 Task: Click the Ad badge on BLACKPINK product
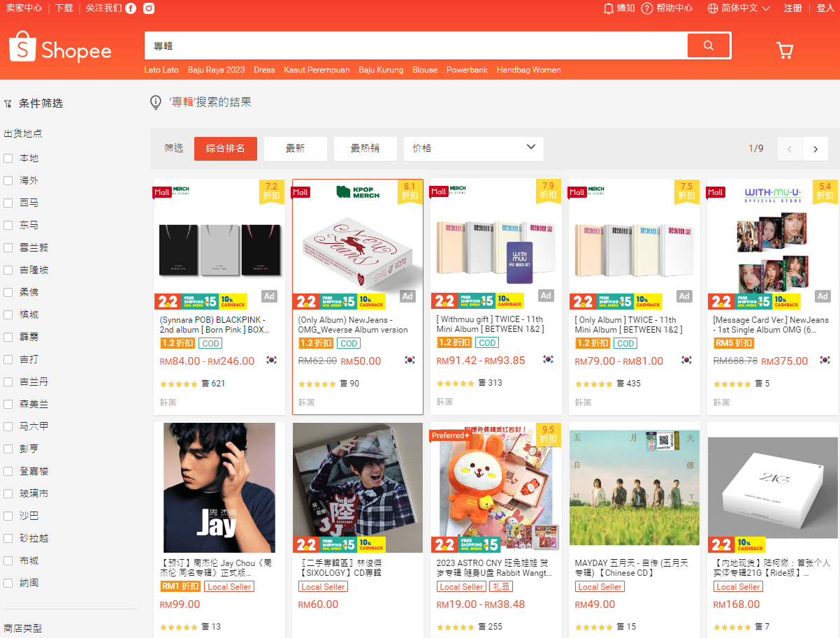pyautogui.click(x=269, y=296)
